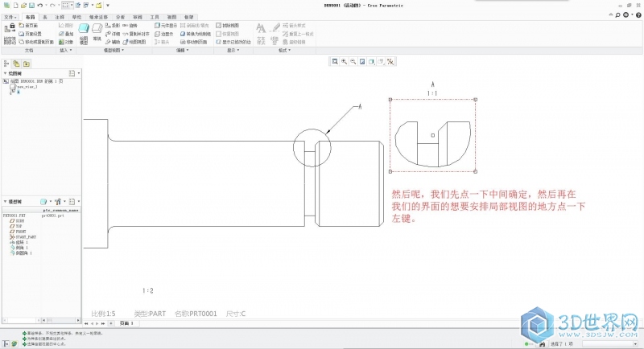Toggle the 拭除视图 (erase view) option
This screenshot has width=644, height=349.
[x=229, y=26]
